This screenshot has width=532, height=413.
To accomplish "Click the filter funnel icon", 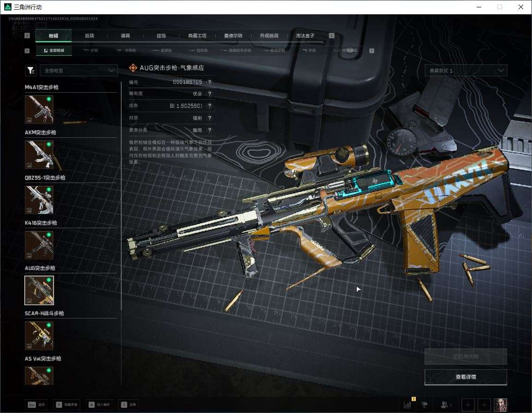I will point(31,70).
